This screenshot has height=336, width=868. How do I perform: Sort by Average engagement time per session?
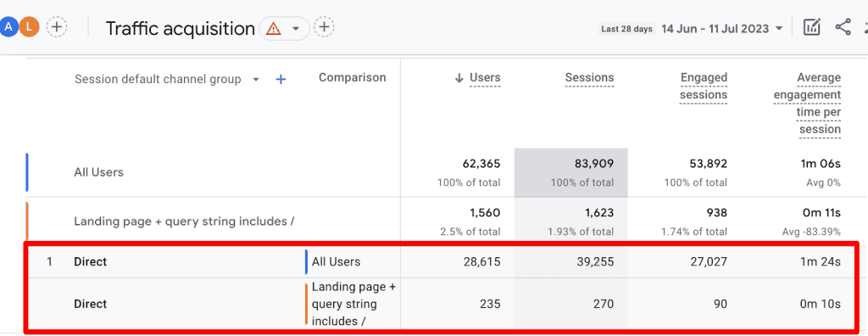807,104
